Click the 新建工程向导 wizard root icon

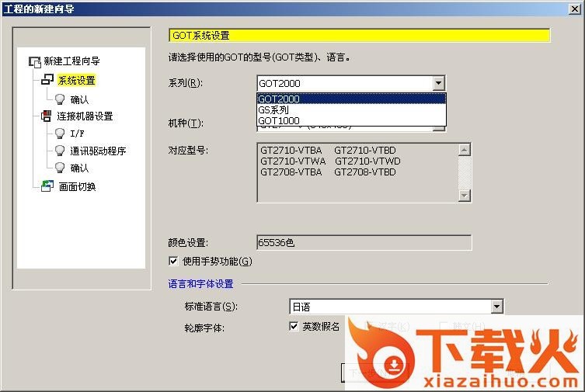[x=35, y=61]
